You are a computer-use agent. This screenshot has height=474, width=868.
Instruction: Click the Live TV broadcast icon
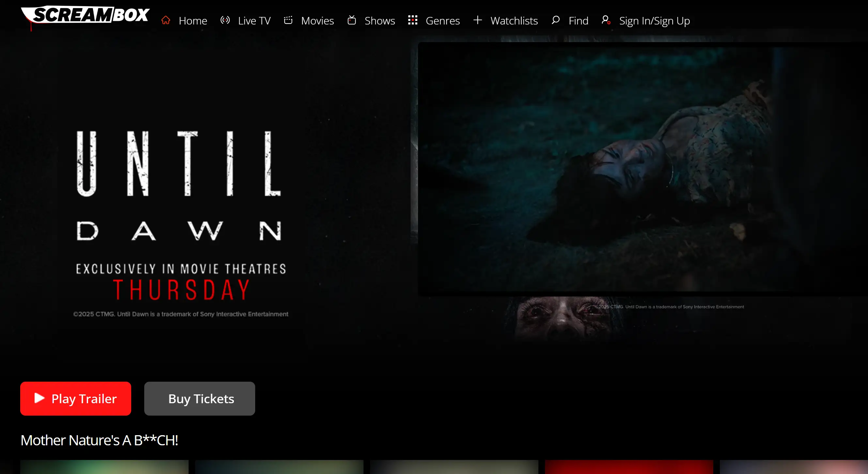pos(225,20)
